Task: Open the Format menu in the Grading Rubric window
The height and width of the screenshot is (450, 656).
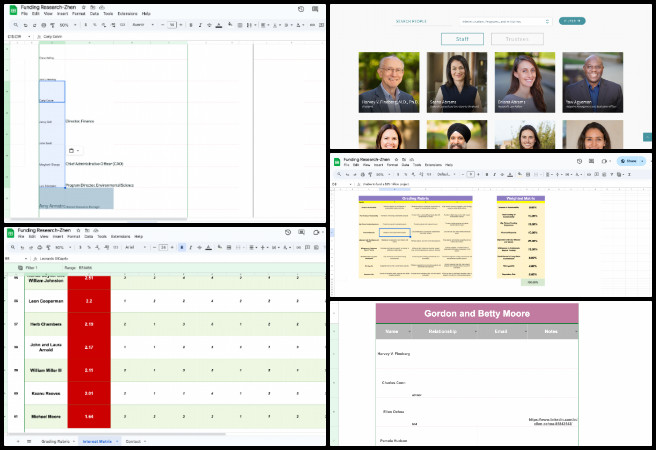Action: pos(392,165)
